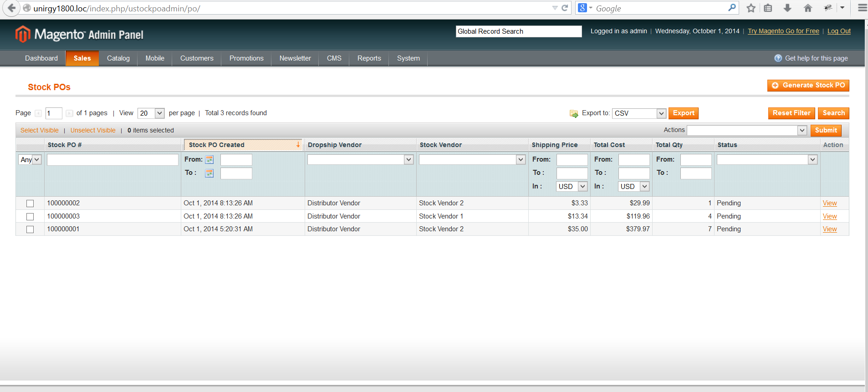Click the Global Record Search field
868x392 pixels.
click(x=519, y=31)
